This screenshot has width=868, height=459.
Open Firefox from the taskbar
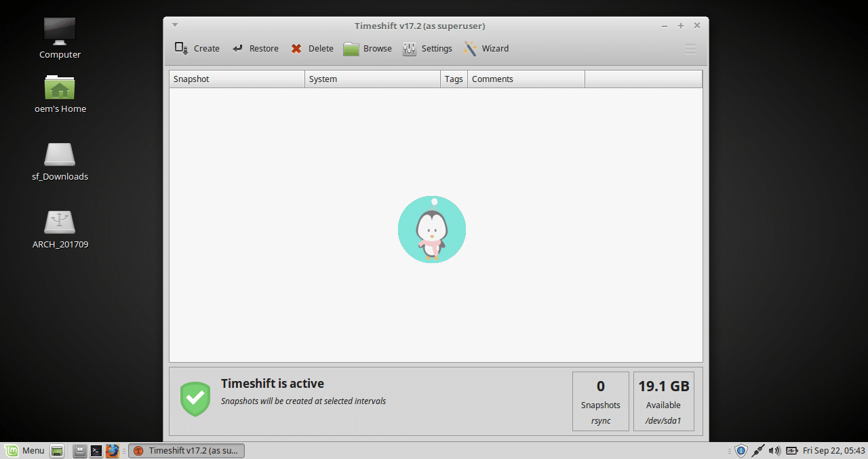tap(113, 450)
